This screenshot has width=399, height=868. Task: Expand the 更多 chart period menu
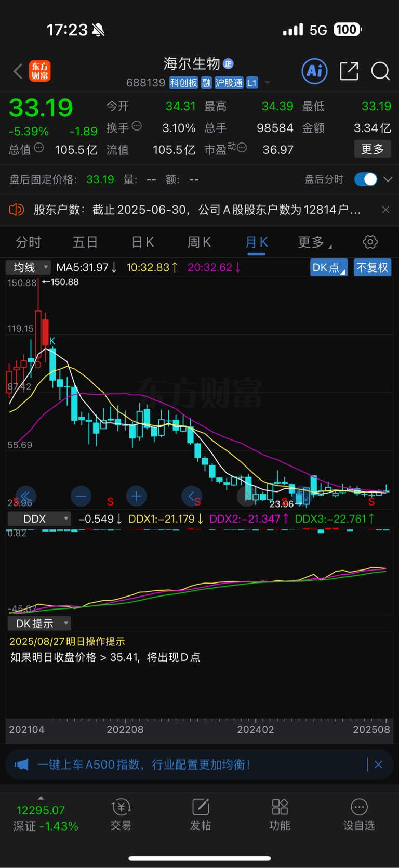(x=315, y=242)
